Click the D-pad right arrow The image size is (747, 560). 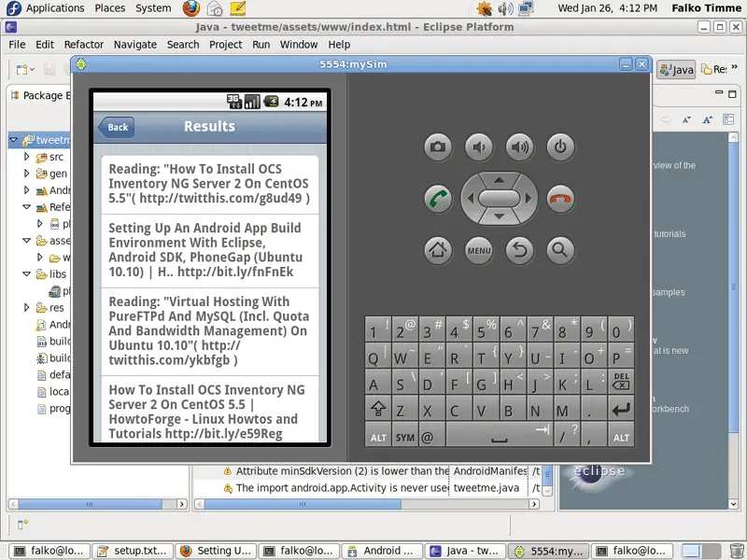click(x=528, y=199)
